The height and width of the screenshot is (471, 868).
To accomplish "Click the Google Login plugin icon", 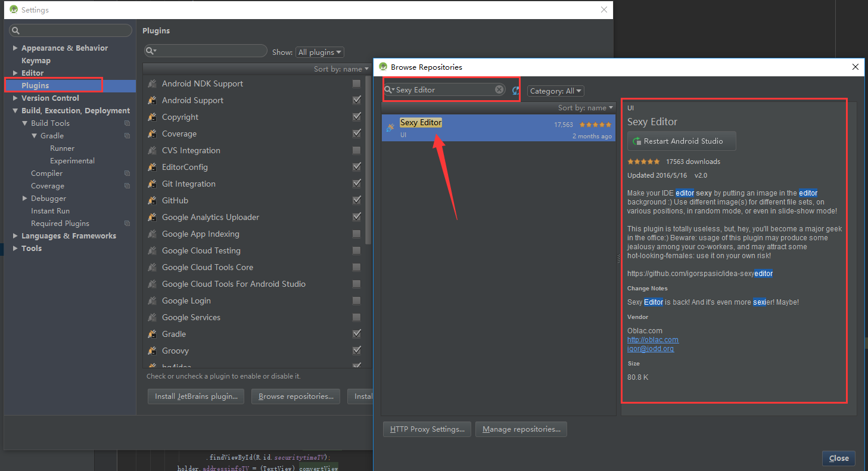I will click(152, 301).
